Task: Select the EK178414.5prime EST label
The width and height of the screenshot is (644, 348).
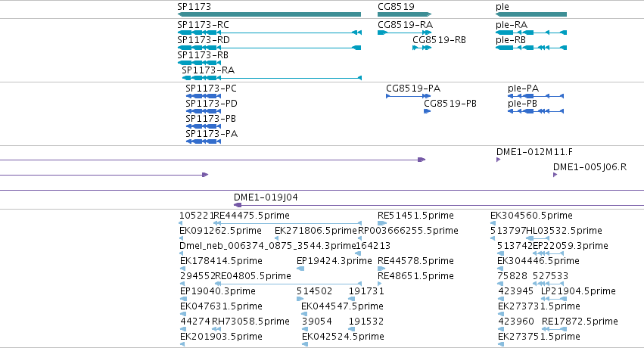Action: coord(221,261)
